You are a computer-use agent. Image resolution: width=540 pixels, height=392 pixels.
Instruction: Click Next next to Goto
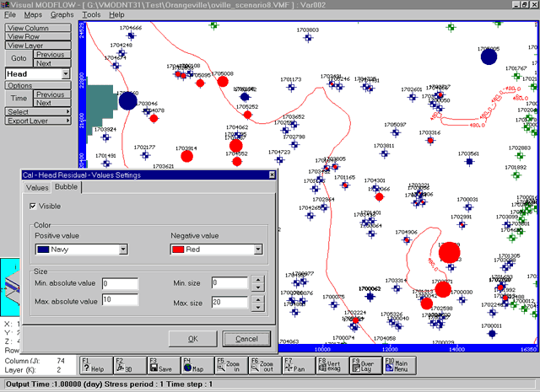pos(52,63)
